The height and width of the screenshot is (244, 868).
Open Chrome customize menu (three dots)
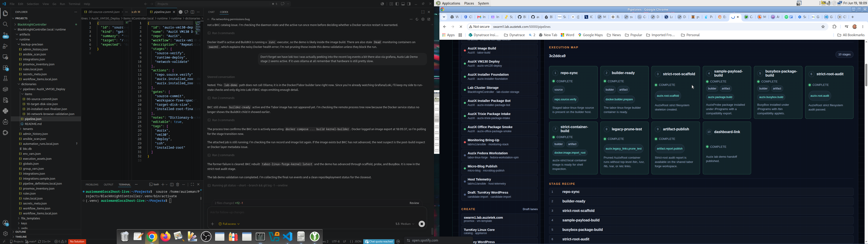863,27
